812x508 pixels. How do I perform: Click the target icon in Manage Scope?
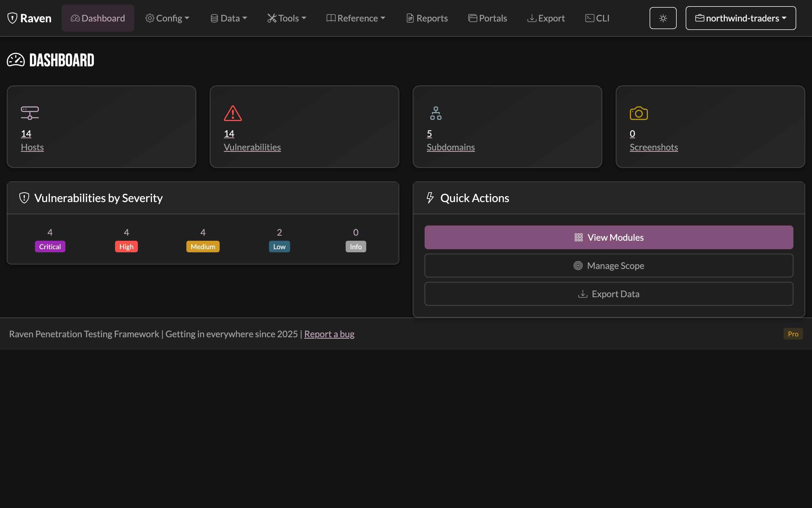[578, 266]
